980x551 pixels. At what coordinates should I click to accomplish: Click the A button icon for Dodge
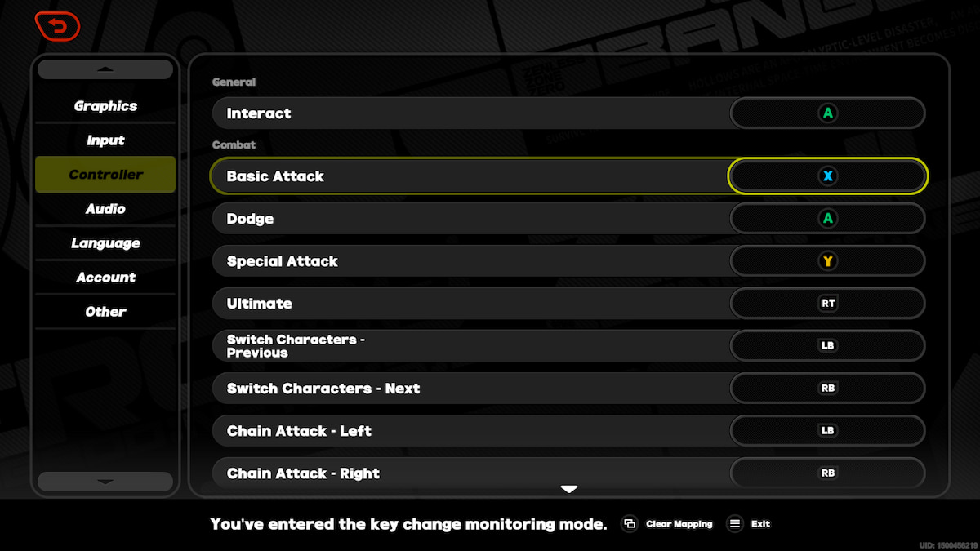[827, 219]
